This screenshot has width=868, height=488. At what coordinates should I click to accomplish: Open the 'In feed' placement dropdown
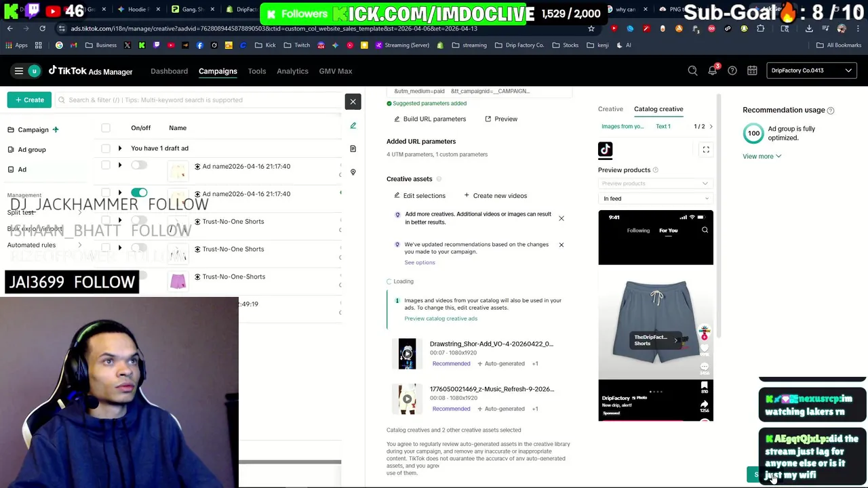[x=655, y=199]
